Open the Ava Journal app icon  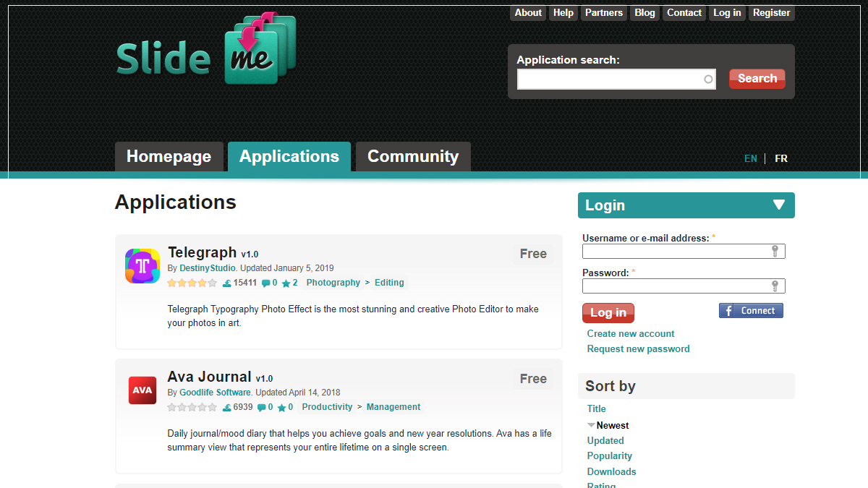click(x=142, y=390)
